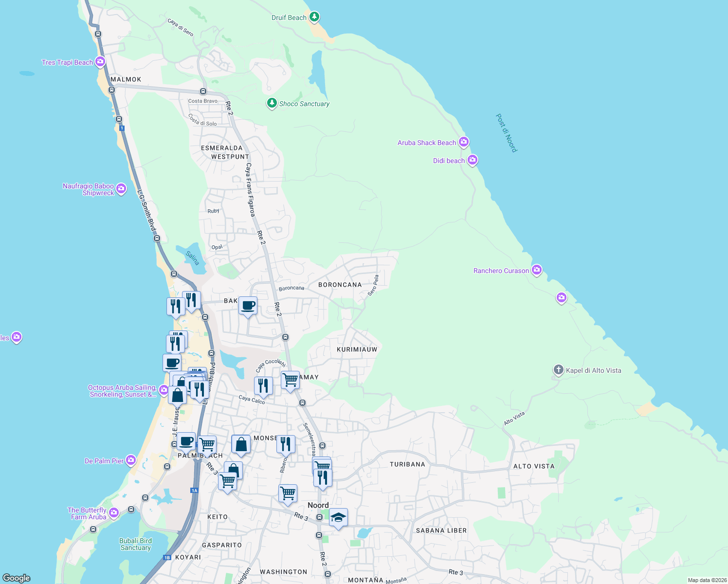
Task: Open the Naufragio Baboo Shipwreck marker
Action: pos(121,189)
